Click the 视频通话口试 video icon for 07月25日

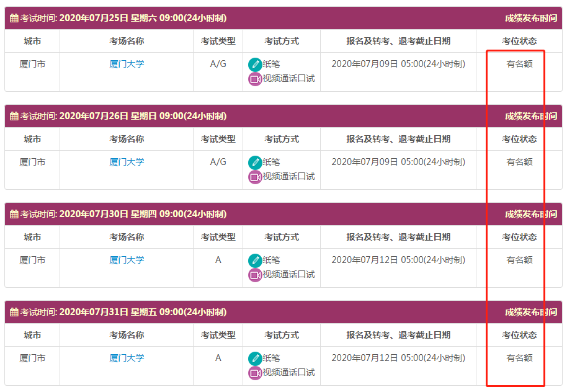[255, 79]
